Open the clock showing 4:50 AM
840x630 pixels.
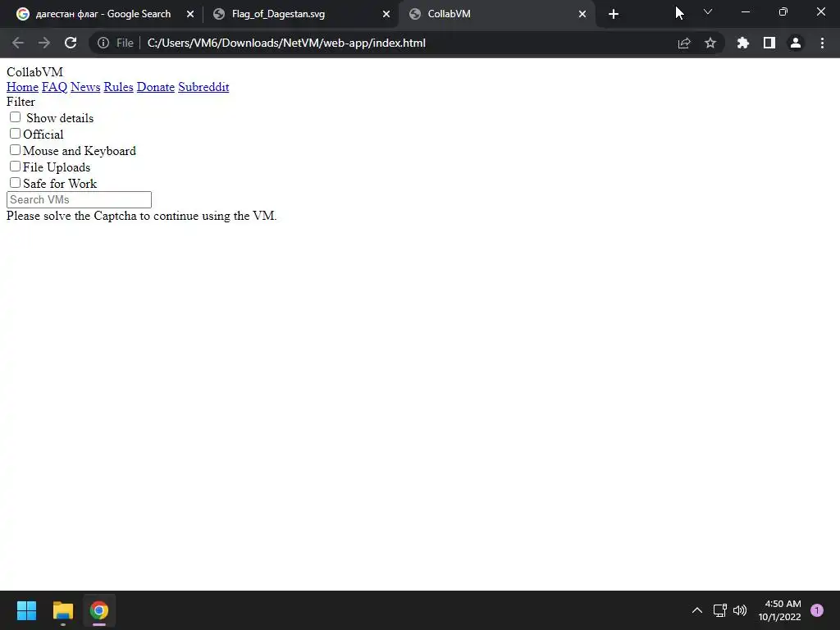[x=779, y=610]
